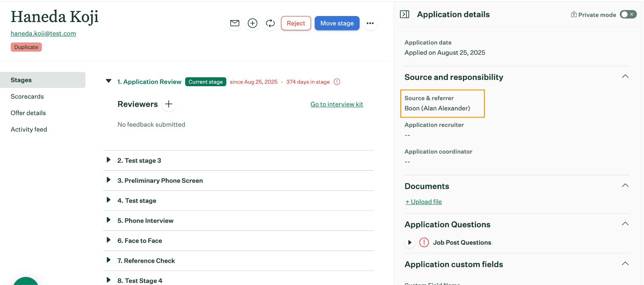Toggle Private mode switch
The image size is (644, 285).
click(628, 14)
